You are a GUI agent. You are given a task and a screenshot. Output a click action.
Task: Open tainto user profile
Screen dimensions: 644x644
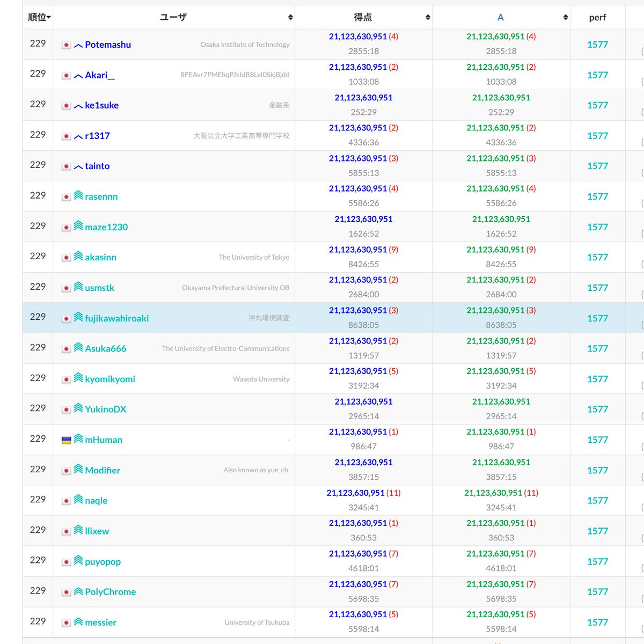97,166
